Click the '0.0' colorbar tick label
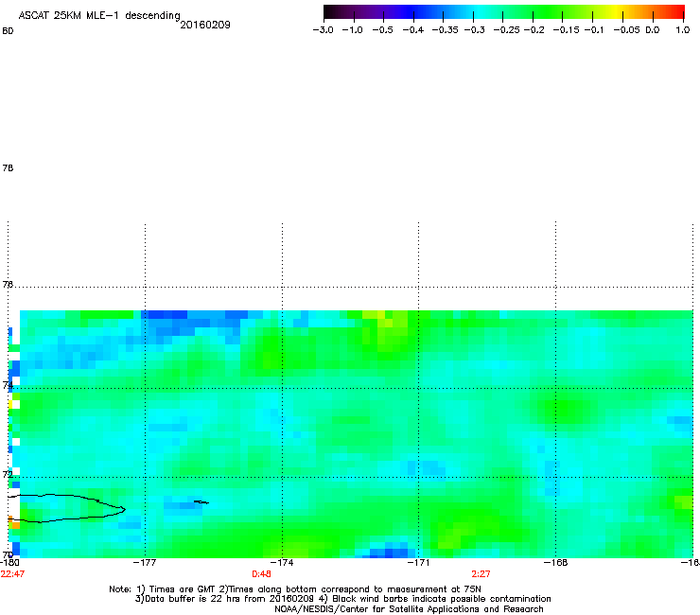Viewport: 700px width, 615px height. pyautogui.click(x=653, y=30)
